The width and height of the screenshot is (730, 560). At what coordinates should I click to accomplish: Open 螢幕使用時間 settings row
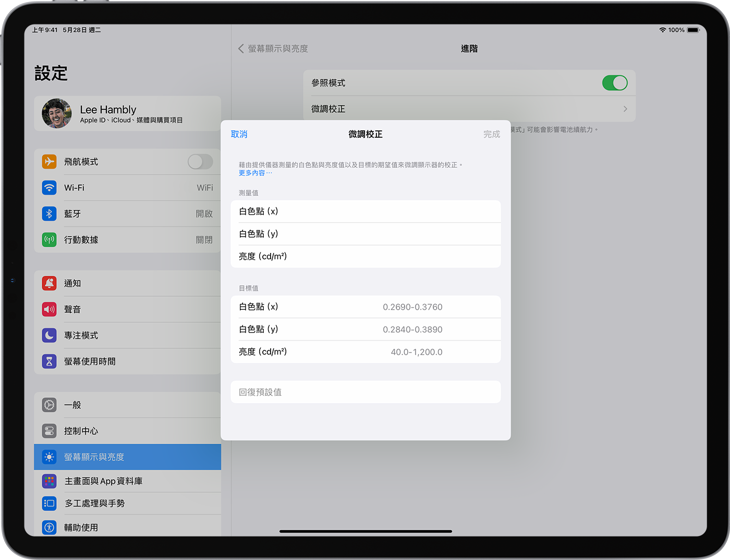click(128, 361)
